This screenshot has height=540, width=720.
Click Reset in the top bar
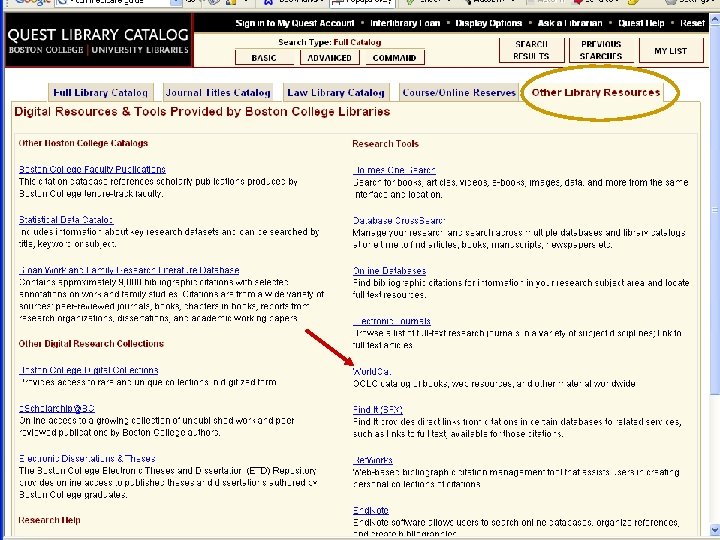pos(692,23)
